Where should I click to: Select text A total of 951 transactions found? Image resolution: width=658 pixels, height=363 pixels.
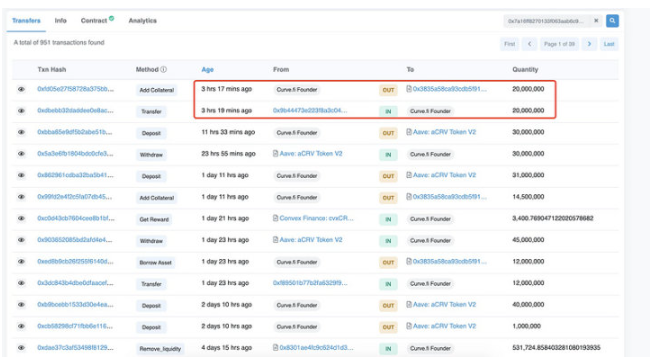coord(59,42)
